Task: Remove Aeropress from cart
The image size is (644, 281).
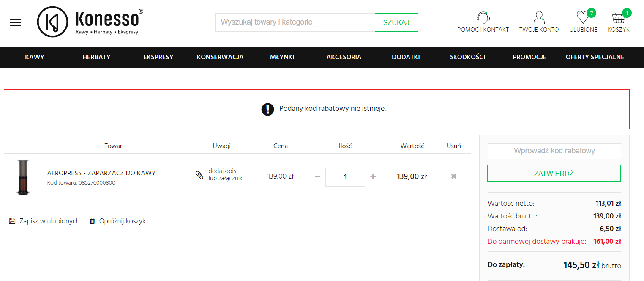Action: (x=454, y=176)
